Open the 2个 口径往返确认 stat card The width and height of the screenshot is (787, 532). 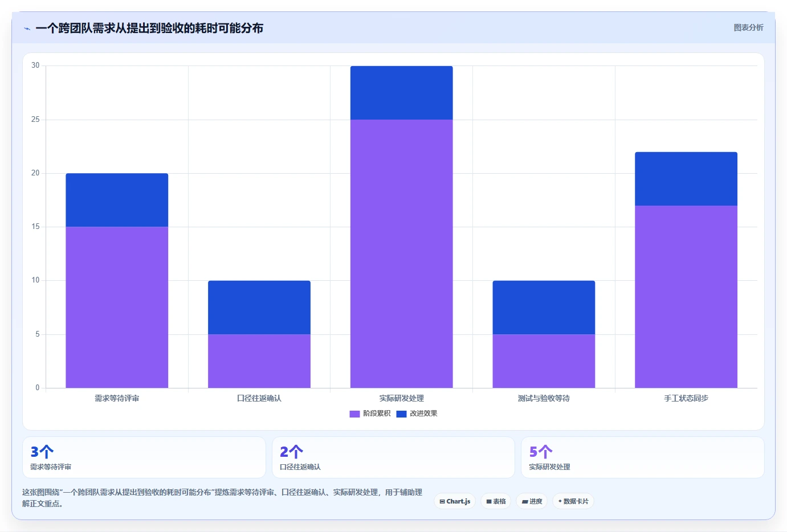[x=393, y=457]
